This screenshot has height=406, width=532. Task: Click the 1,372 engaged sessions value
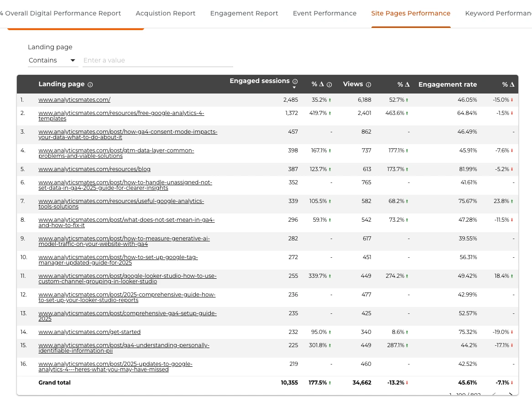pyautogui.click(x=292, y=113)
